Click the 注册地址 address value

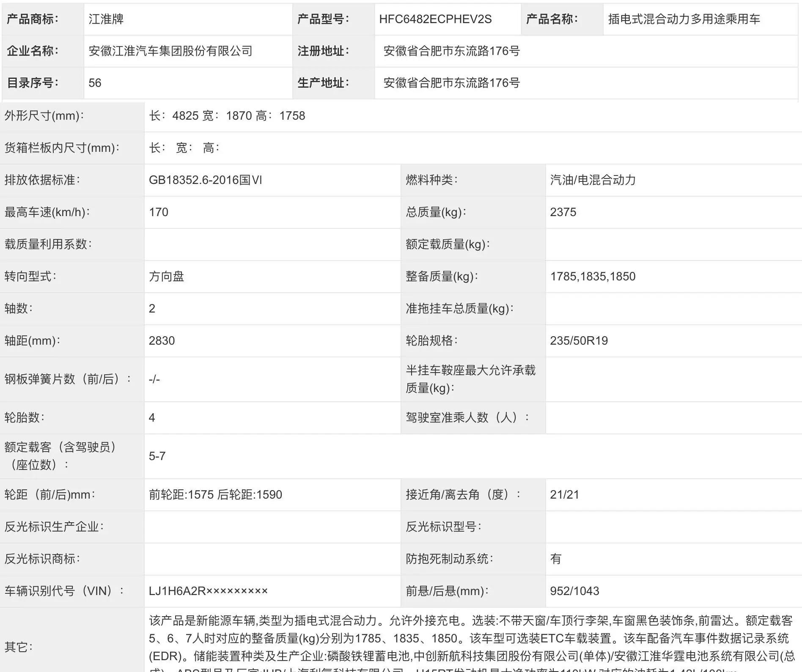pos(451,51)
